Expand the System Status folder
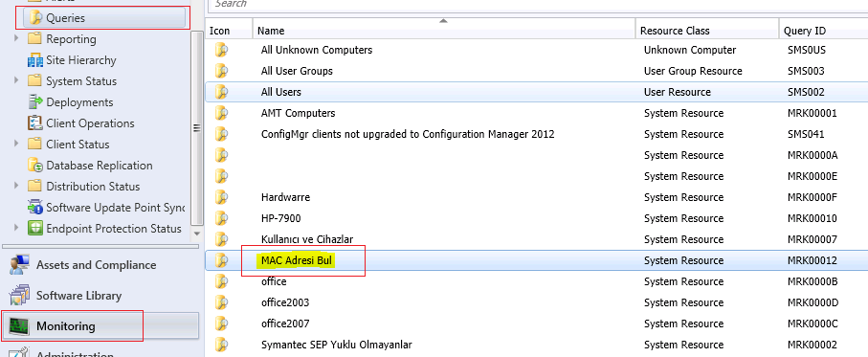The width and height of the screenshot is (868, 357). (x=16, y=80)
